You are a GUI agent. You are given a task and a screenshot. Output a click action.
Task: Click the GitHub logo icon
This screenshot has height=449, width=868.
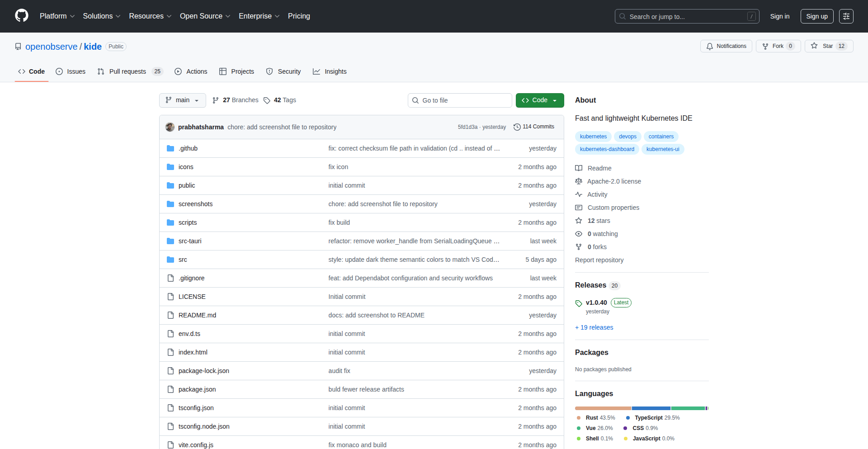click(22, 16)
